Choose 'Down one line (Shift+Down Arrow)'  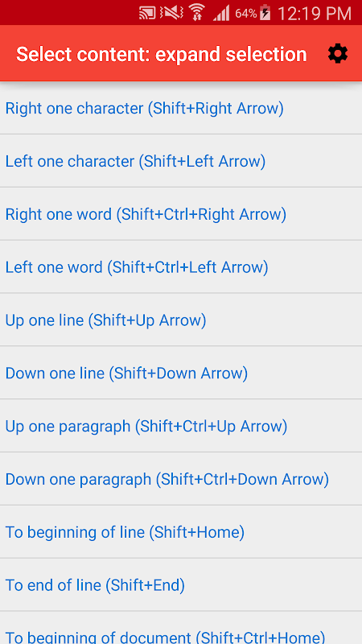(x=181, y=373)
